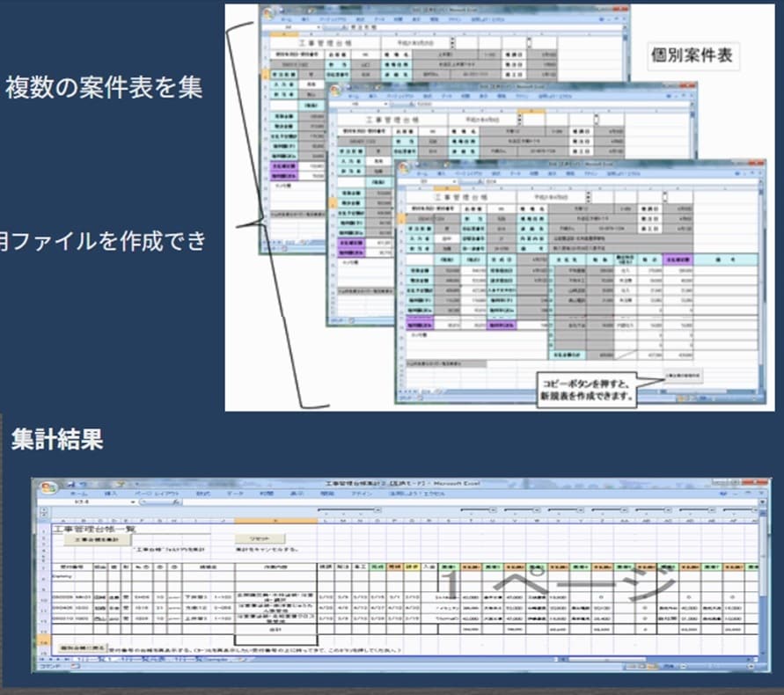Open 校閲 tab in the summary window
This screenshot has height=695, width=784.
tap(266, 494)
